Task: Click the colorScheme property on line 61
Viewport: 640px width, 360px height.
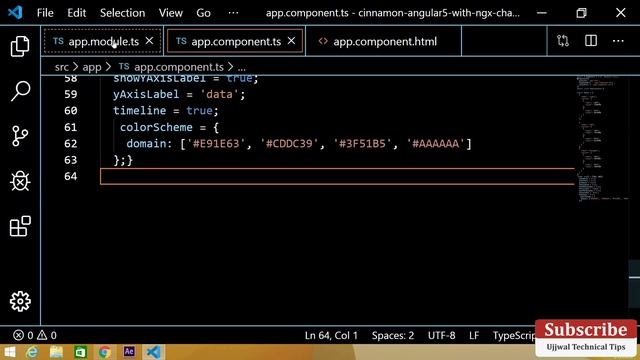Action: coord(156,127)
